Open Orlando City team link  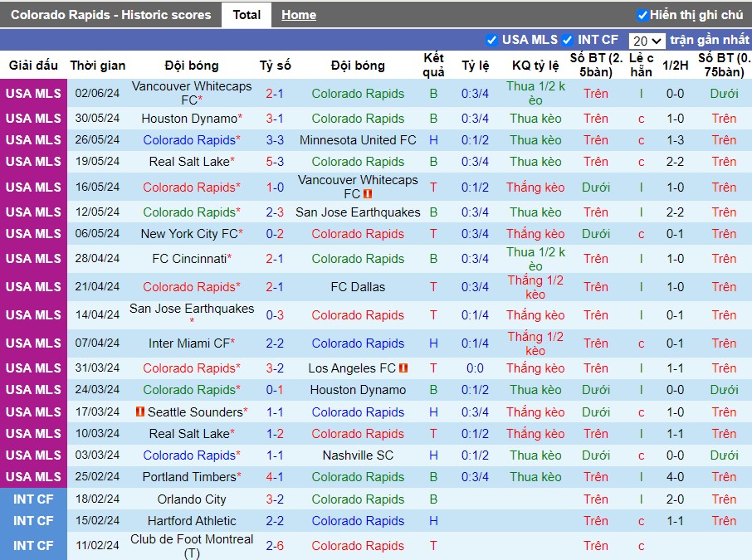(192, 499)
